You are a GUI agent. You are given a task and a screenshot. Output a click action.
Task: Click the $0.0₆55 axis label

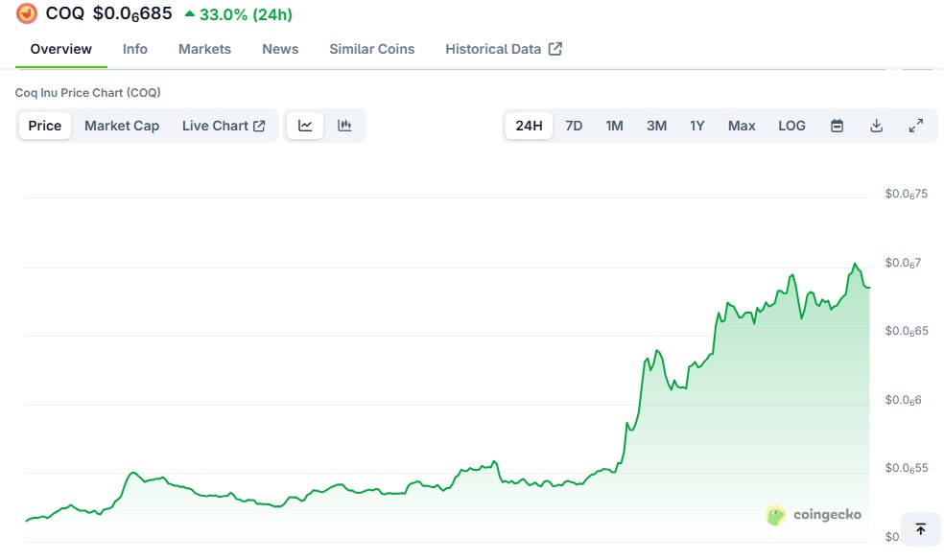[906, 468]
